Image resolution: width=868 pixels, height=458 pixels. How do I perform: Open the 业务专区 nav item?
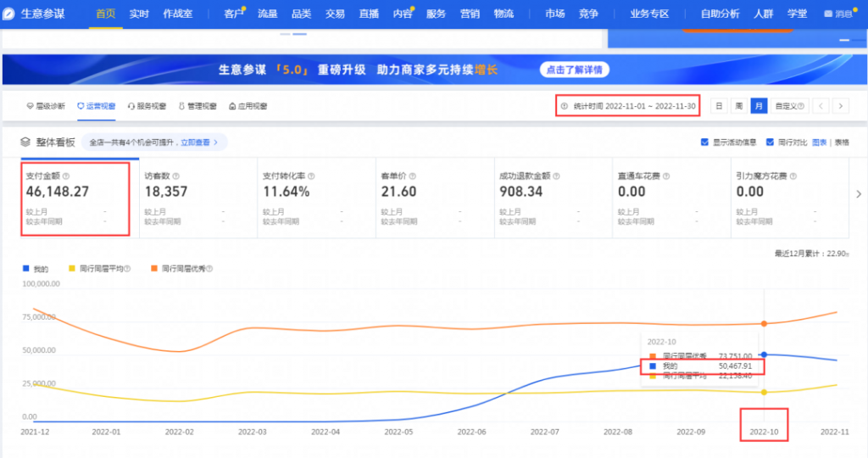[649, 14]
